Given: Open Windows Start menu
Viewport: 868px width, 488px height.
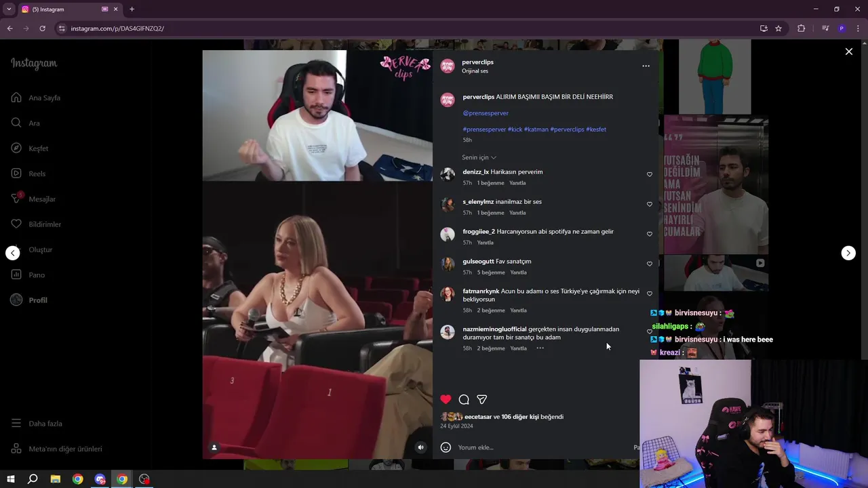Looking at the screenshot, I should coord(10,479).
